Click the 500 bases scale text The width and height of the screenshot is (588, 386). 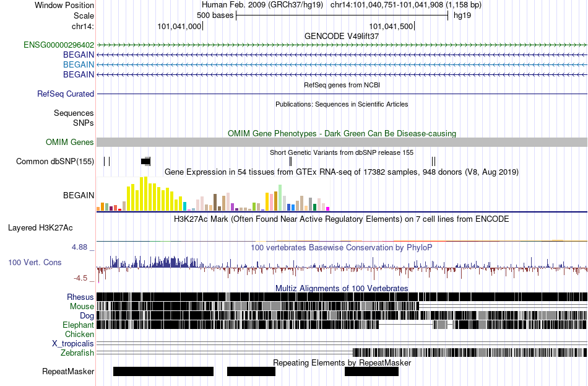coord(215,15)
